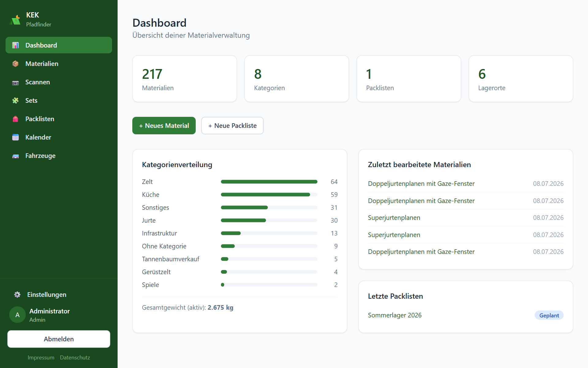Image resolution: width=588 pixels, height=368 pixels.
Task: Open the Fahrzeuge section
Action: [59, 155]
